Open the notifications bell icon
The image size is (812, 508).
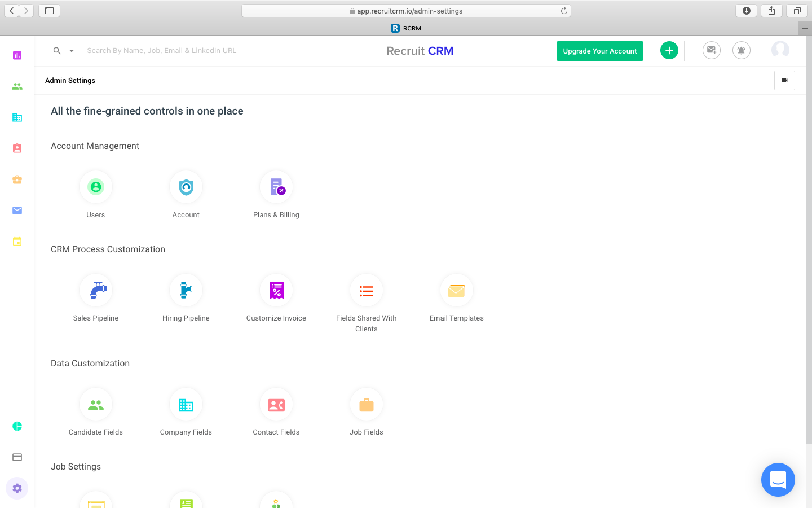click(742, 51)
